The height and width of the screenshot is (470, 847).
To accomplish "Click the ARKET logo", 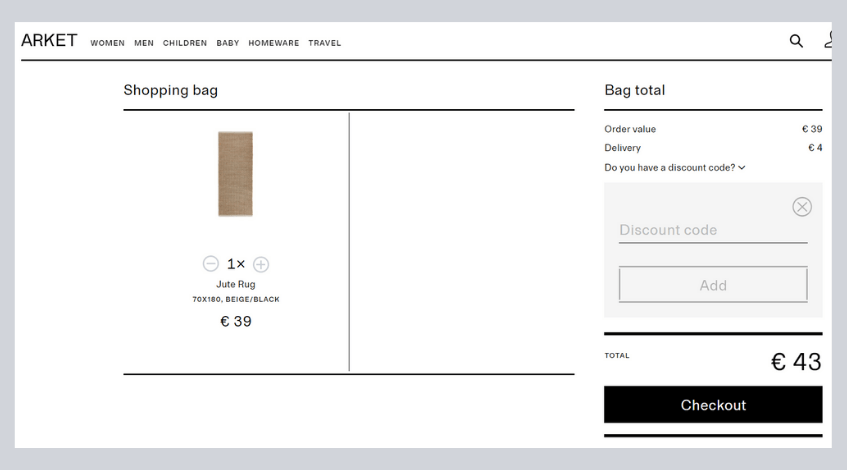I will [49, 41].
